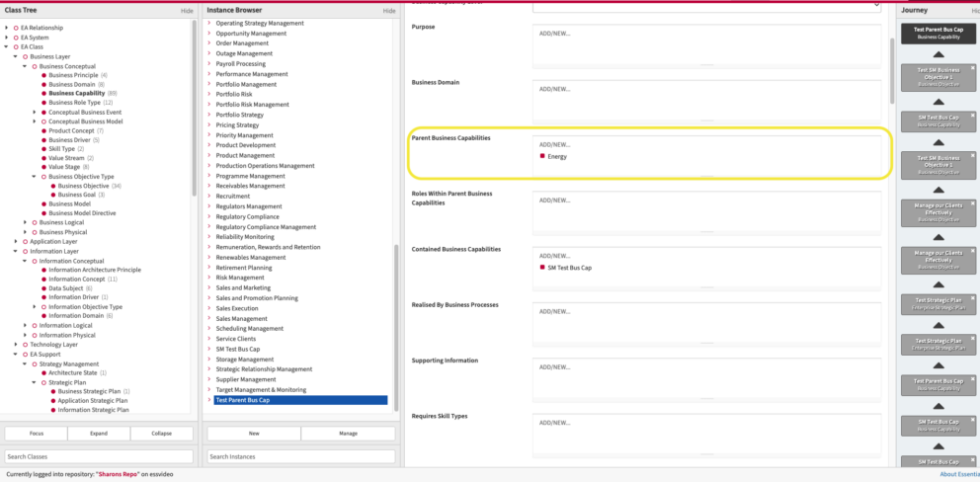980x482 pixels.
Task: Click the Value Stage class dot icon
Action: [x=43, y=167]
